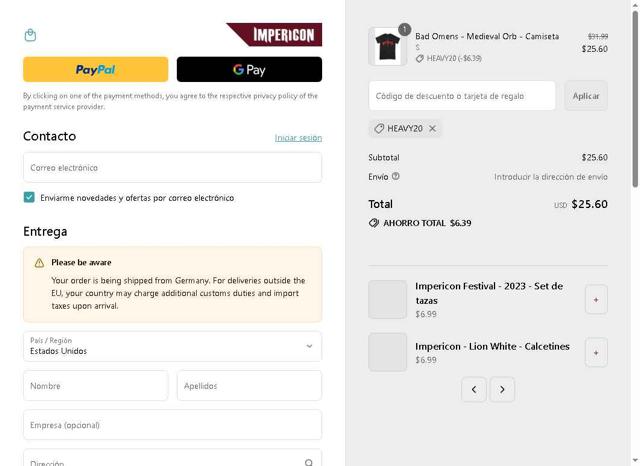Remove the HEAVY20 discount code
This screenshot has width=640, height=466.
click(433, 129)
